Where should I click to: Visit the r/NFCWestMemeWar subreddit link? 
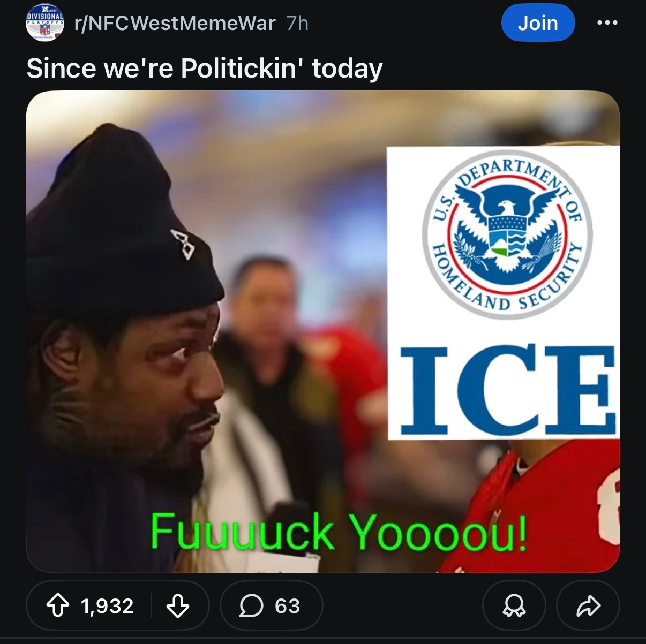click(x=175, y=23)
